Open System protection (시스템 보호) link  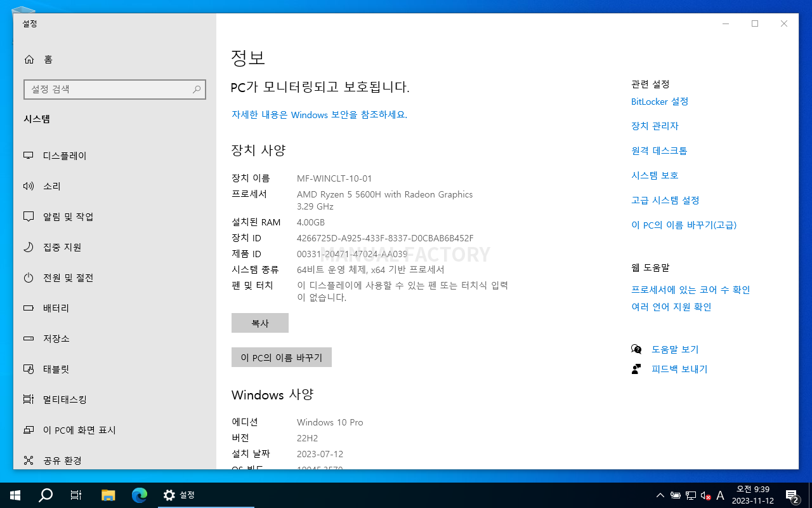click(x=655, y=176)
